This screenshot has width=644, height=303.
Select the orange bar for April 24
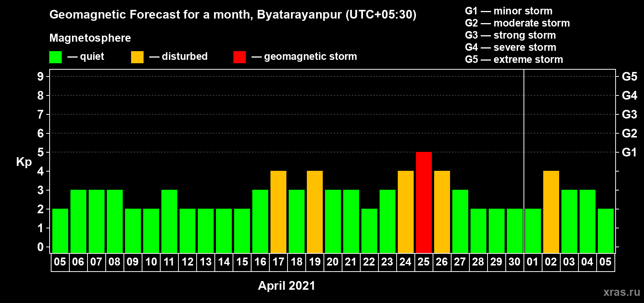click(406, 212)
